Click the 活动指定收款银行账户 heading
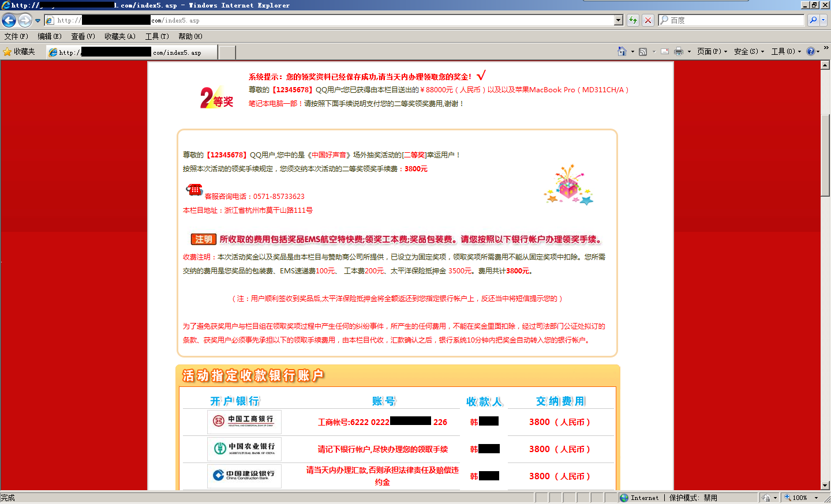This screenshot has height=504, width=831. (253, 376)
